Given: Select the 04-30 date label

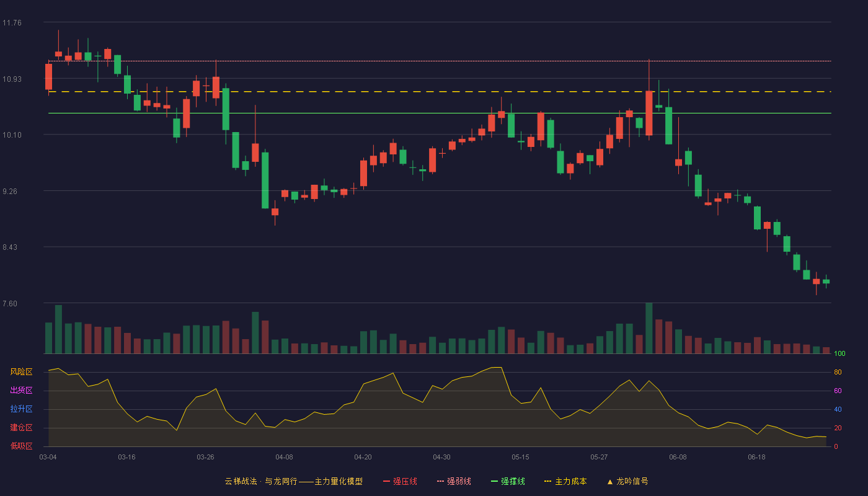Looking at the screenshot, I should [x=441, y=457].
